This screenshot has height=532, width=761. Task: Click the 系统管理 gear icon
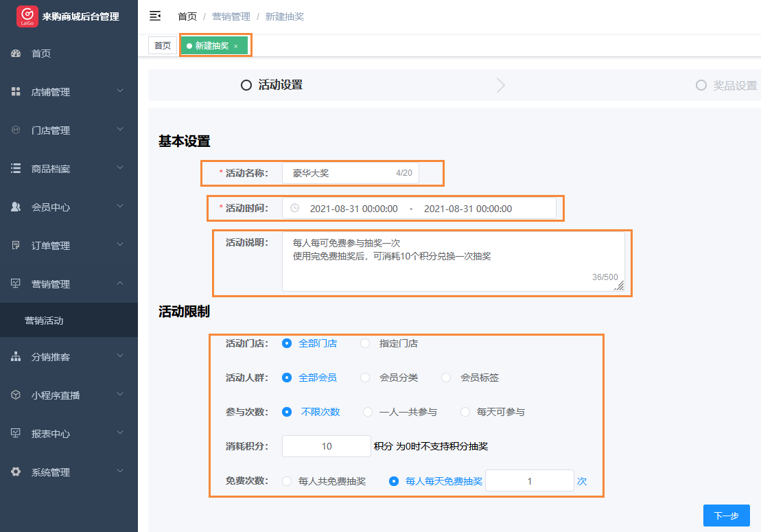(x=16, y=472)
